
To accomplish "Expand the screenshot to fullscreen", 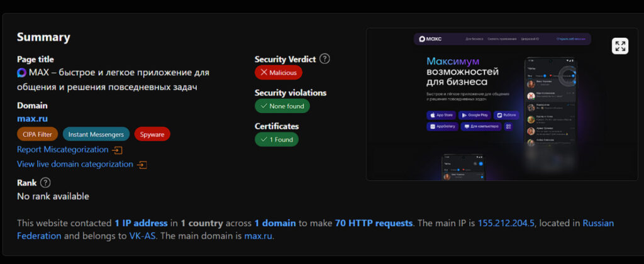I will (620, 46).
